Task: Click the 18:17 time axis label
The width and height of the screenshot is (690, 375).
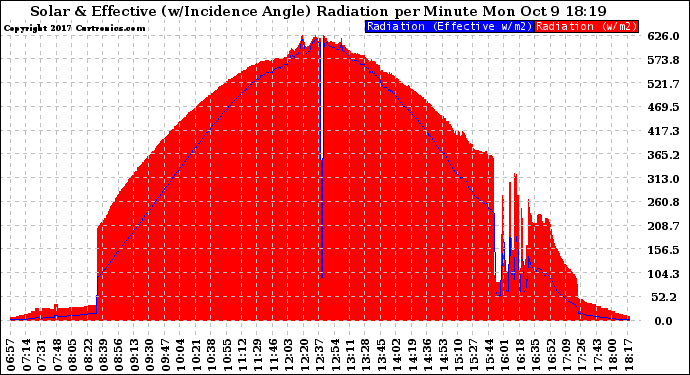Action: 629,355
